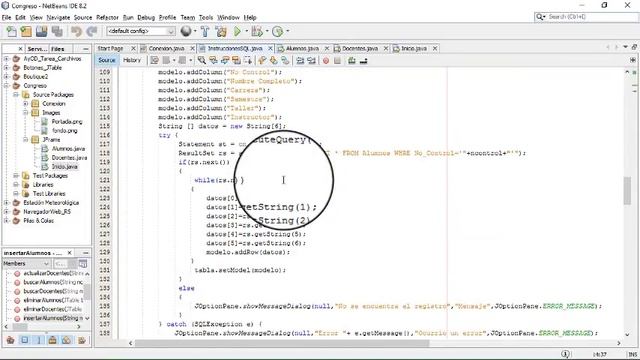This screenshot has width=640, height=360.
Task: Click the Undo arrow in main toolbar
Action: 76,31
